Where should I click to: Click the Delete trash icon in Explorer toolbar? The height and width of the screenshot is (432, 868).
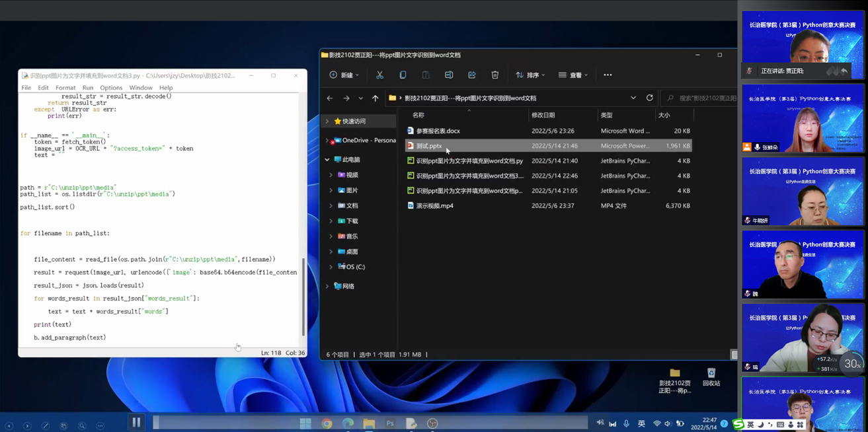pos(494,75)
